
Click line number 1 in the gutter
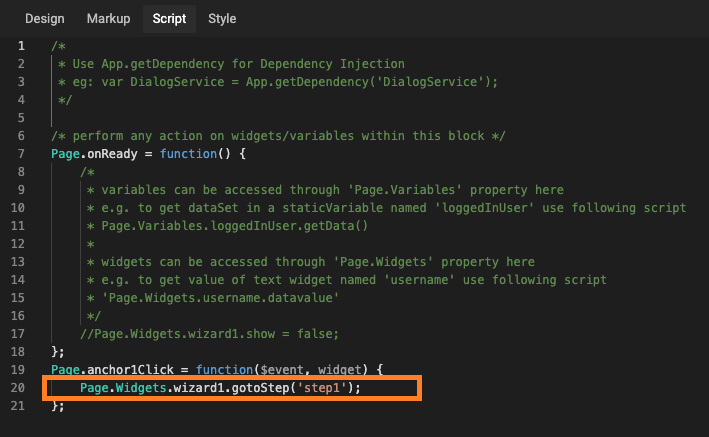(x=20, y=46)
